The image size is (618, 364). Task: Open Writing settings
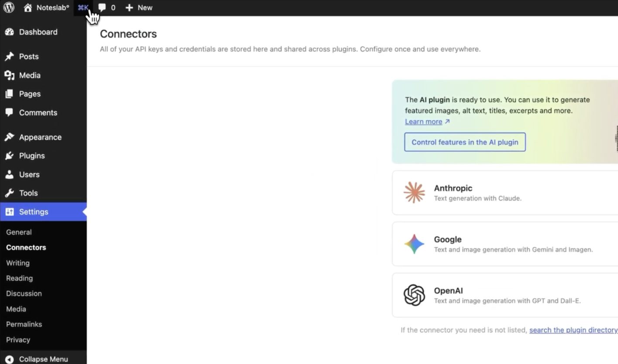(x=18, y=263)
